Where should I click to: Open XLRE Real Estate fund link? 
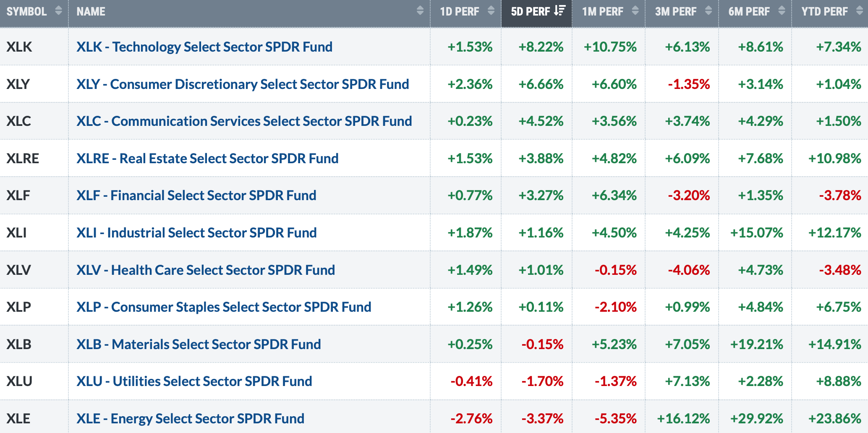tap(207, 158)
